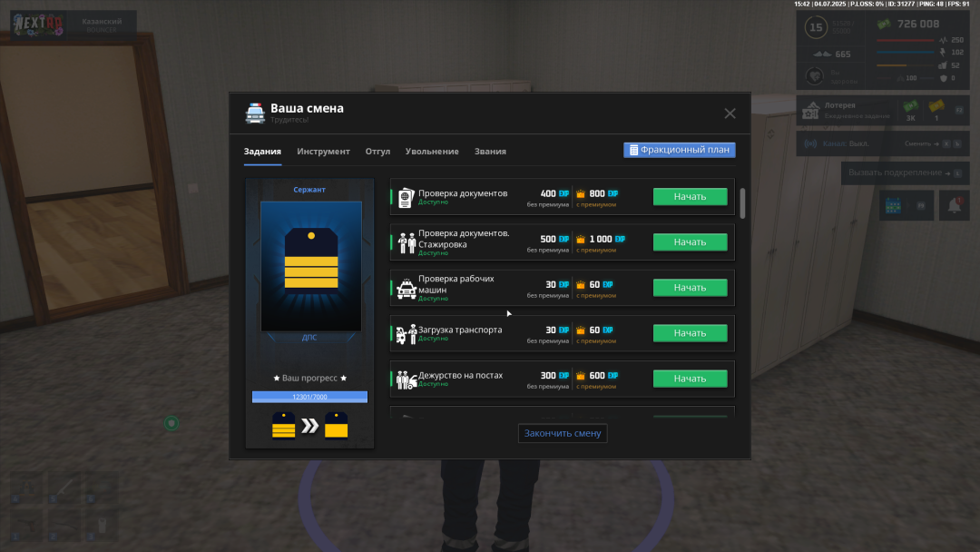
Task: Click the police car icon for Проверка рабочих машин
Action: pos(407,289)
